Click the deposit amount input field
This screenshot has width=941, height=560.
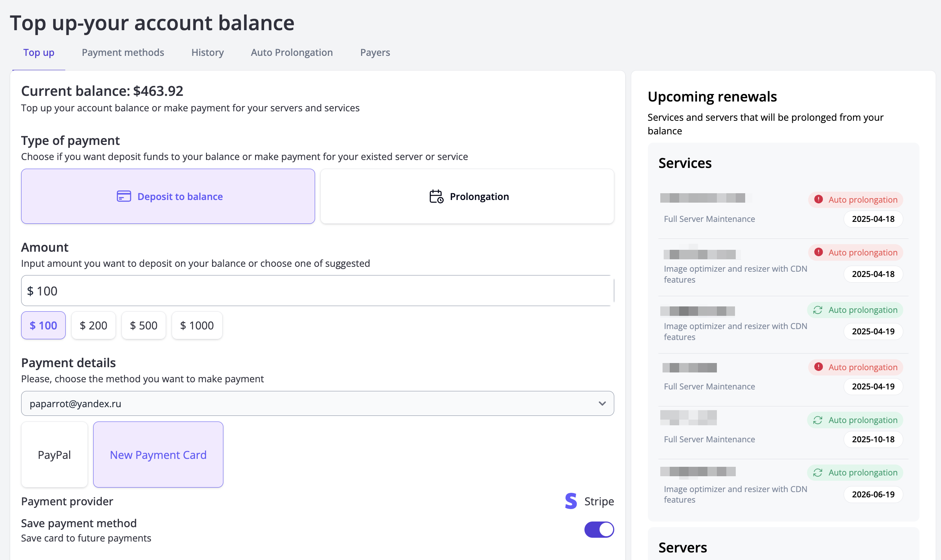pos(317,291)
